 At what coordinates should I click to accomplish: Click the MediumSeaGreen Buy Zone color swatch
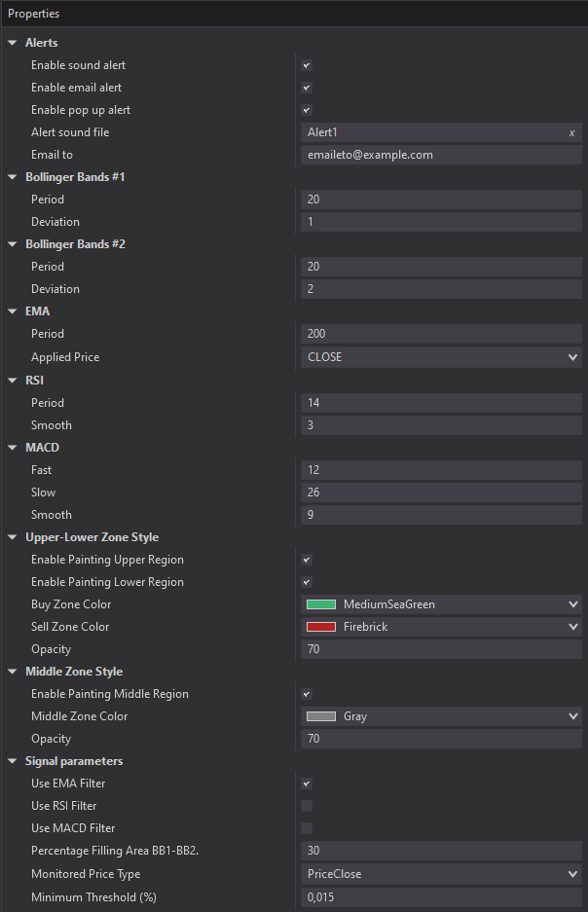(x=321, y=604)
